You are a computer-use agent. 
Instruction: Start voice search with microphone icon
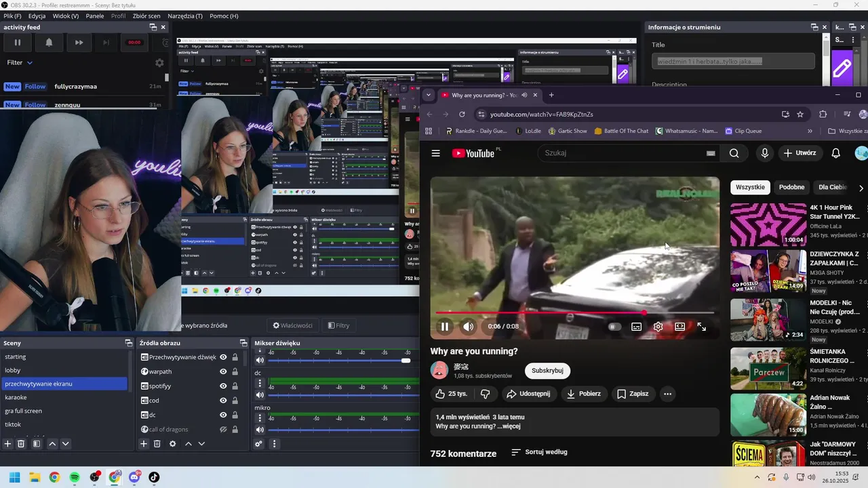[x=764, y=153]
